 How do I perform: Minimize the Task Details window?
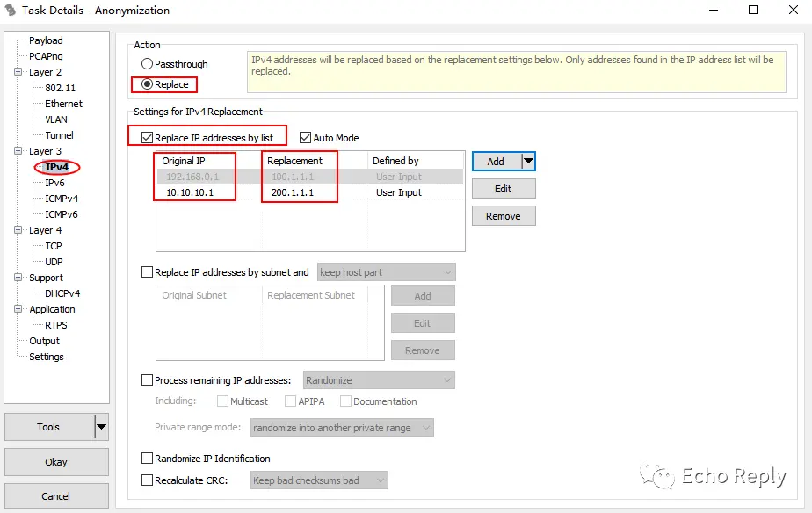(714, 10)
